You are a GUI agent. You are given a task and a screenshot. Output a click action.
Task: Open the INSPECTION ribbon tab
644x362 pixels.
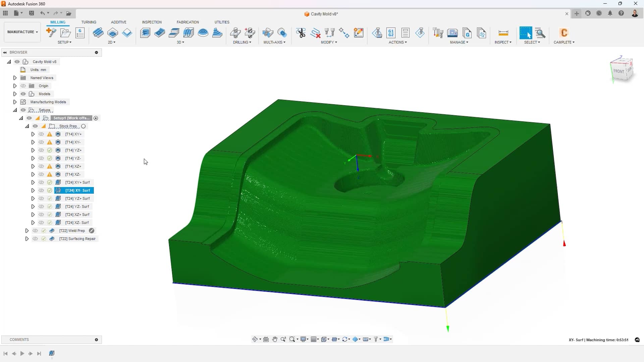click(152, 22)
